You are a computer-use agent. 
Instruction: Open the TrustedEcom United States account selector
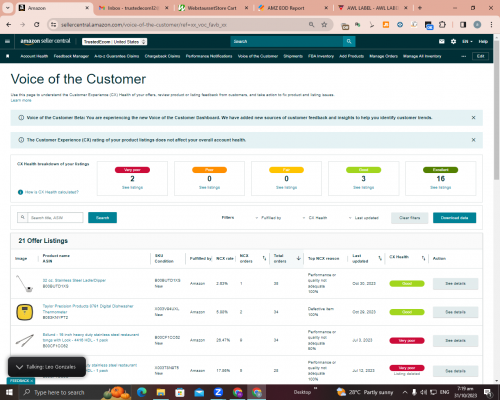click(x=115, y=42)
